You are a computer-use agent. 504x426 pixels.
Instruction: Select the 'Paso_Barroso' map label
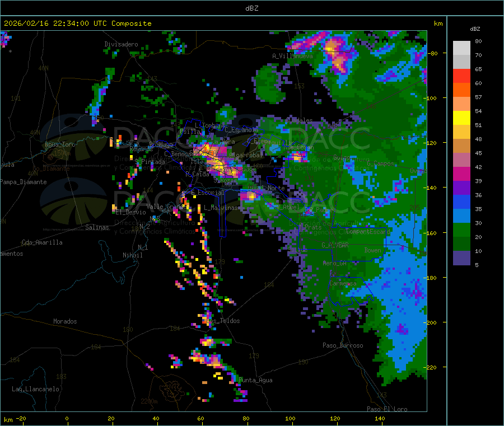pos(343,345)
